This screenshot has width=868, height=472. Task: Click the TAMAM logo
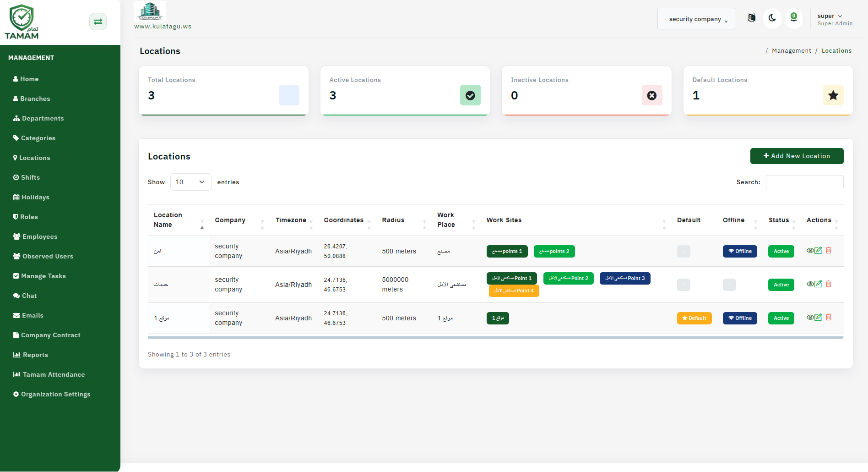point(22,22)
